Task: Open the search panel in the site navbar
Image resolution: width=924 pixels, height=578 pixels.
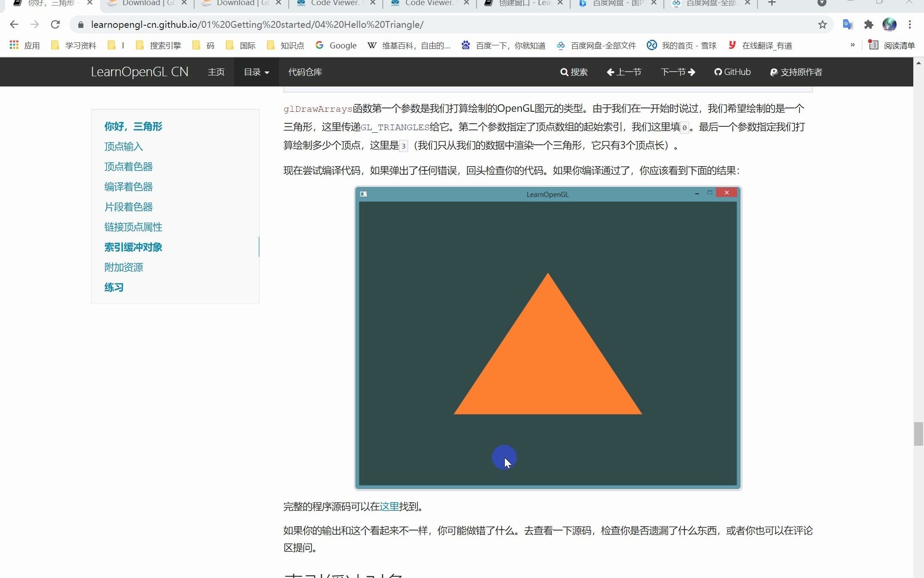Action: (x=573, y=72)
